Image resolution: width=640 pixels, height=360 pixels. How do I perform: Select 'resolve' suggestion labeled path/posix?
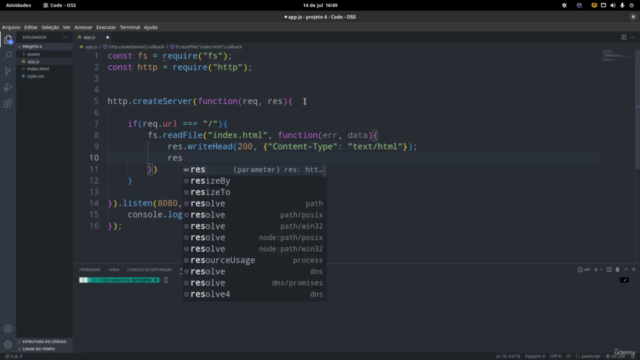point(254,215)
